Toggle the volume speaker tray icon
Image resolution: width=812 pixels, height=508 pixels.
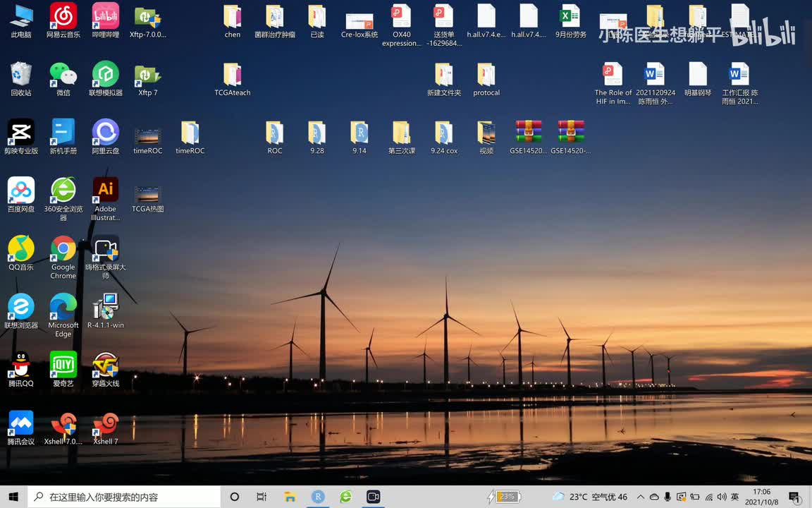point(722,497)
